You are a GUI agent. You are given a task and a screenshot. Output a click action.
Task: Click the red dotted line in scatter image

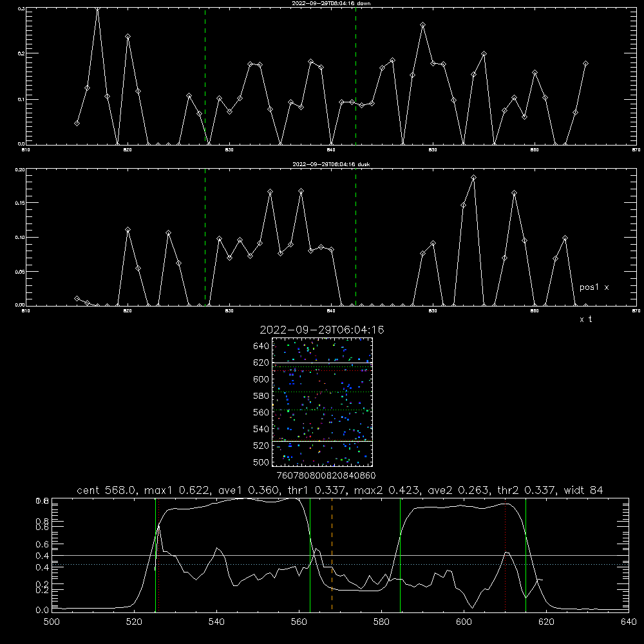[x=322, y=371]
